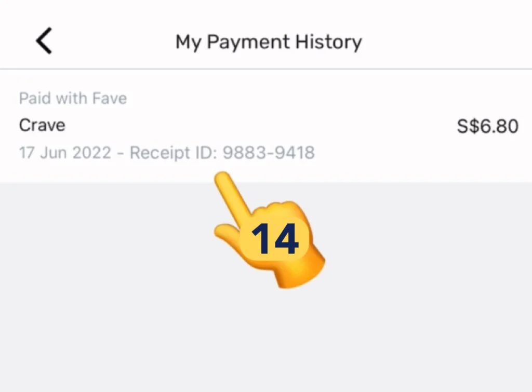This screenshot has height=392, width=532.
Task: Click the word "Fave" in payment label
Action: pos(110,98)
